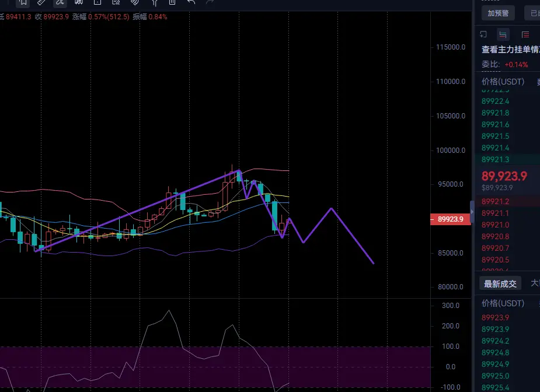Click order book price 89921.0
The image size is (540, 392).
tap(495, 225)
